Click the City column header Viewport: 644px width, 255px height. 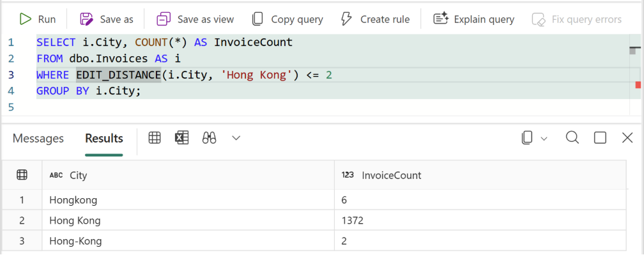click(188, 175)
